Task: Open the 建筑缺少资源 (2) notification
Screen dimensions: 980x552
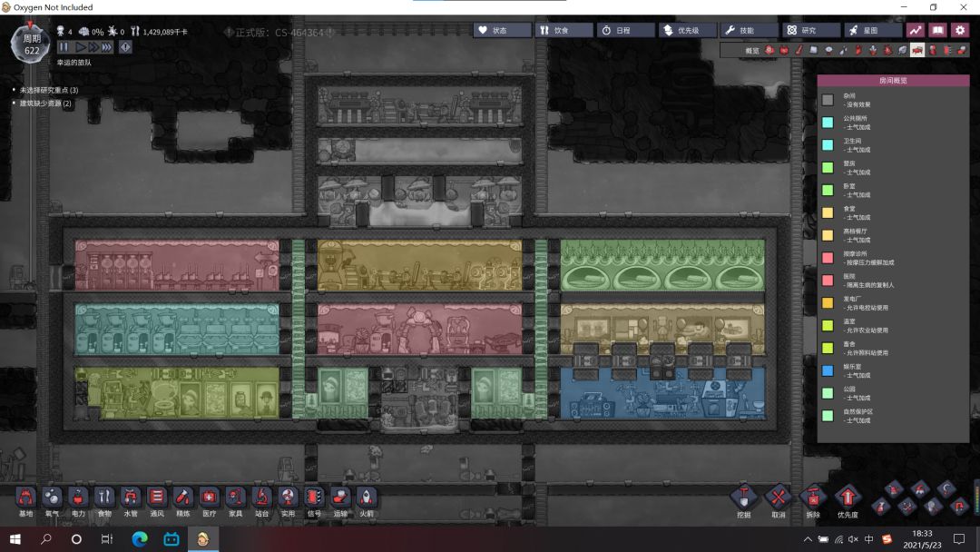Action: (x=45, y=103)
